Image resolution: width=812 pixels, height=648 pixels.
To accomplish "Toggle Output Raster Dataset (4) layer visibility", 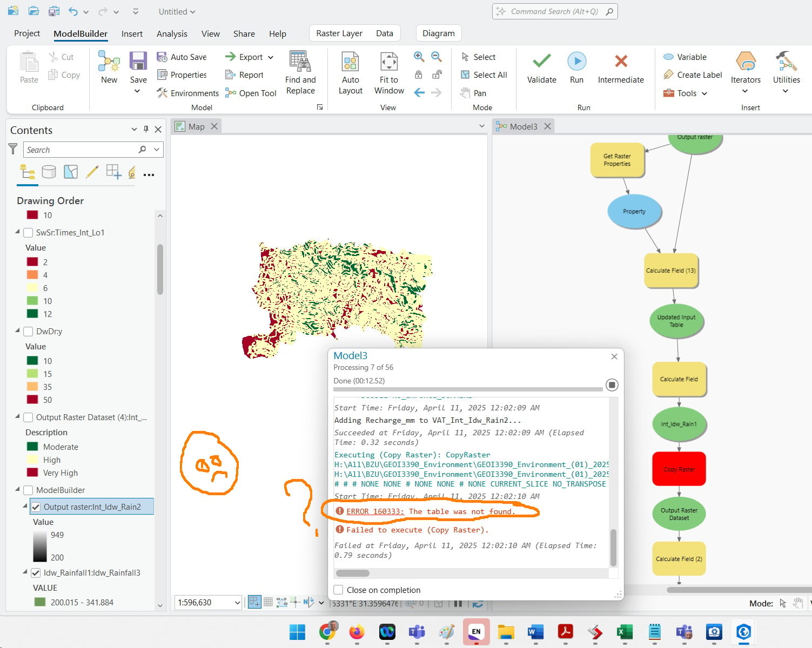I will pyautogui.click(x=28, y=417).
